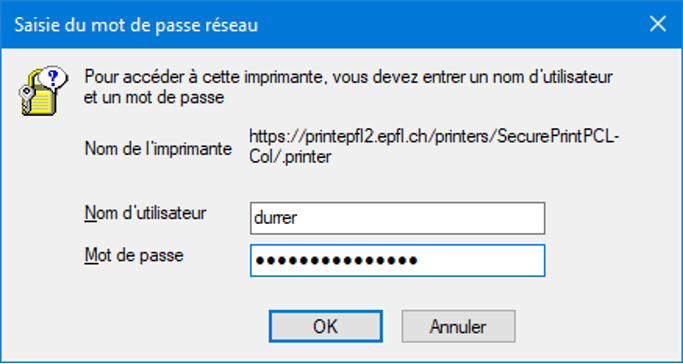Click the 'Col/.printer' line of the printer name
Viewport: 683px width, 364px height.
[x=291, y=157]
